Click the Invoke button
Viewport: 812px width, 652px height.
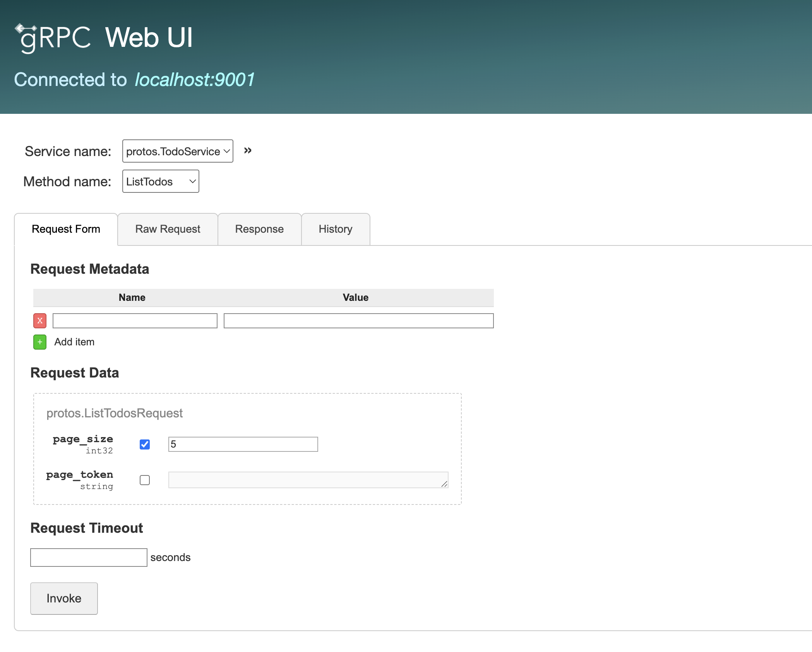point(63,598)
